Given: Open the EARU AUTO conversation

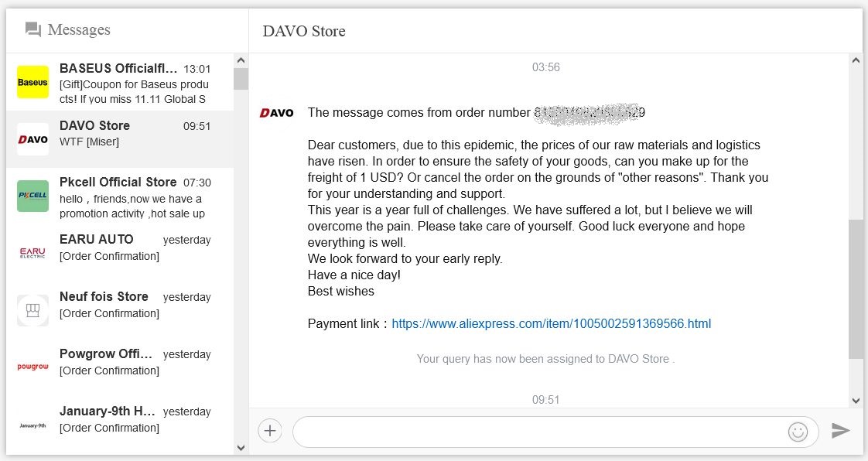Looking at the screenshot, I should pyautogui.click(x=120, y=254).
